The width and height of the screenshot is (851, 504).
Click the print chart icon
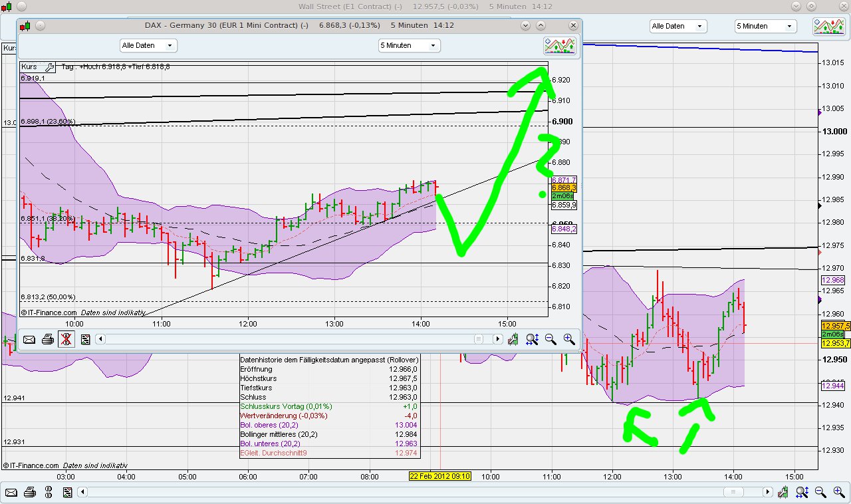[47, 339]
